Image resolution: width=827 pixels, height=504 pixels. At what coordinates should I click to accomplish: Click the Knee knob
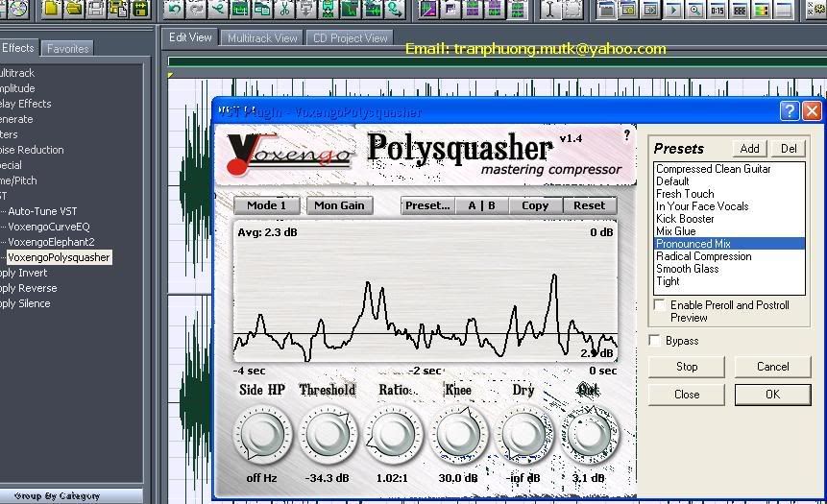[459, 435]
